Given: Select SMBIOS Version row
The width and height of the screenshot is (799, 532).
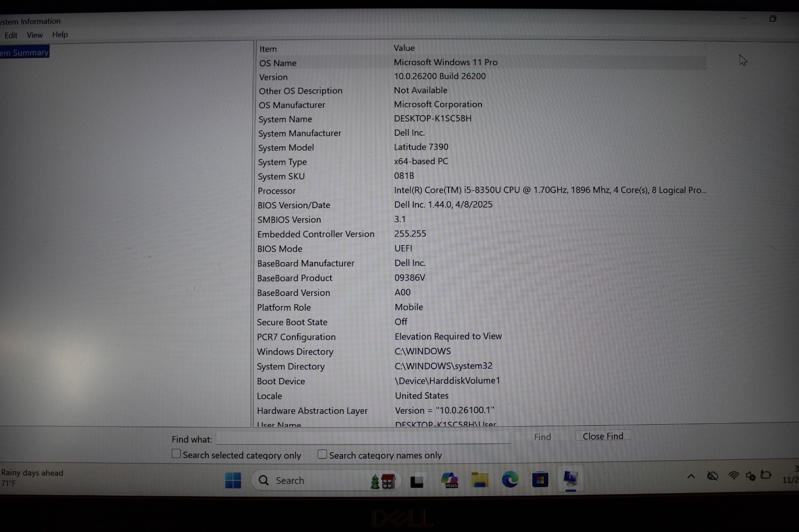Looking at the screenshot, I should coord(481,220).
